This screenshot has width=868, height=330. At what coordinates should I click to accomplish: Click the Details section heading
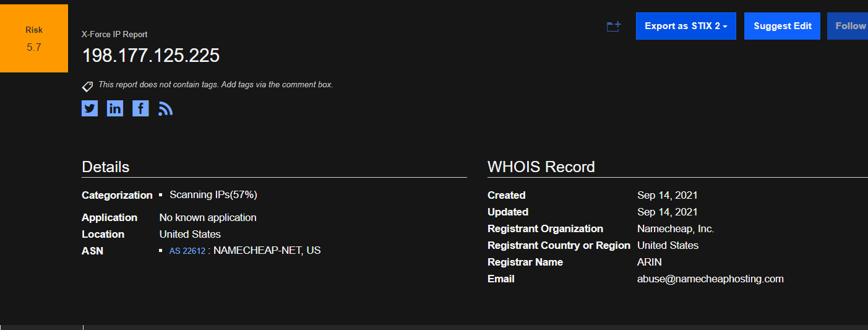pyautogui.click(x=106, y=167)
